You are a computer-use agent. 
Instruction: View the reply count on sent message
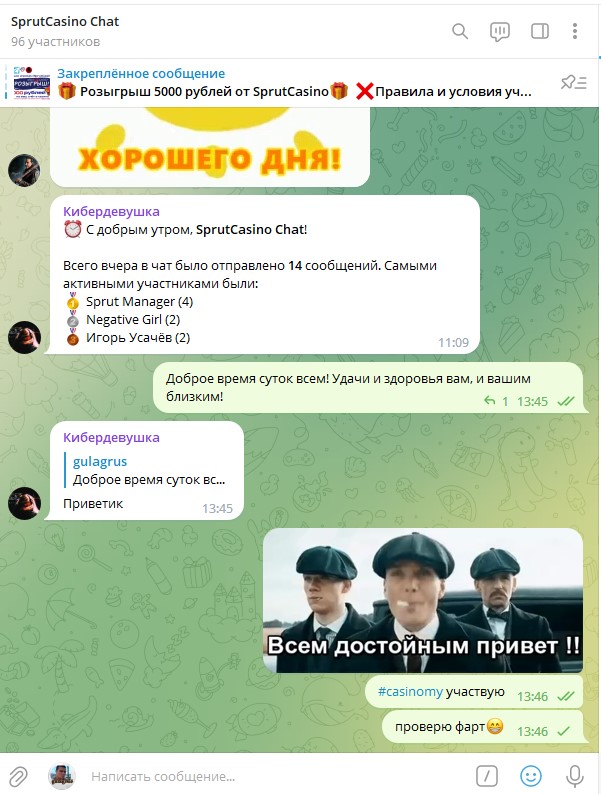[496, 401]
